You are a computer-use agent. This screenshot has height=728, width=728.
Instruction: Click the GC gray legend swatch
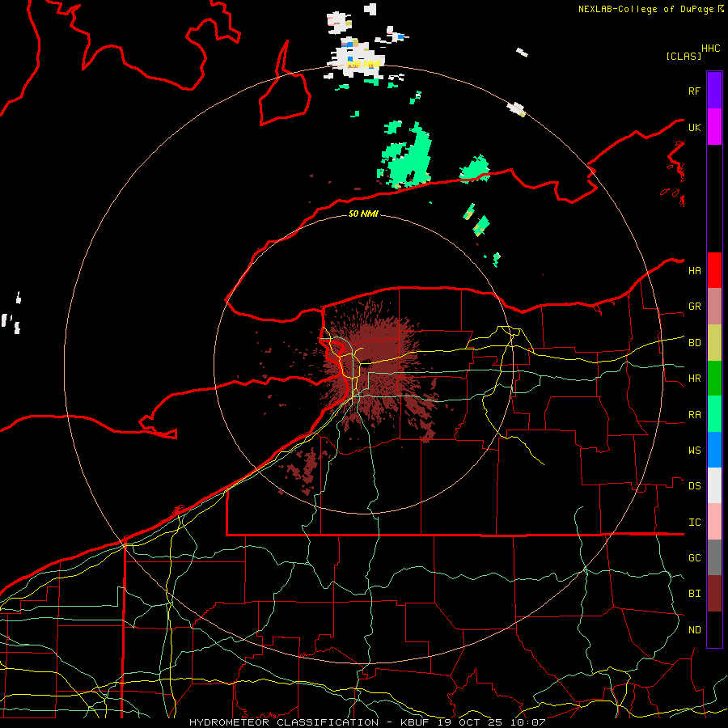pos(714,557)
